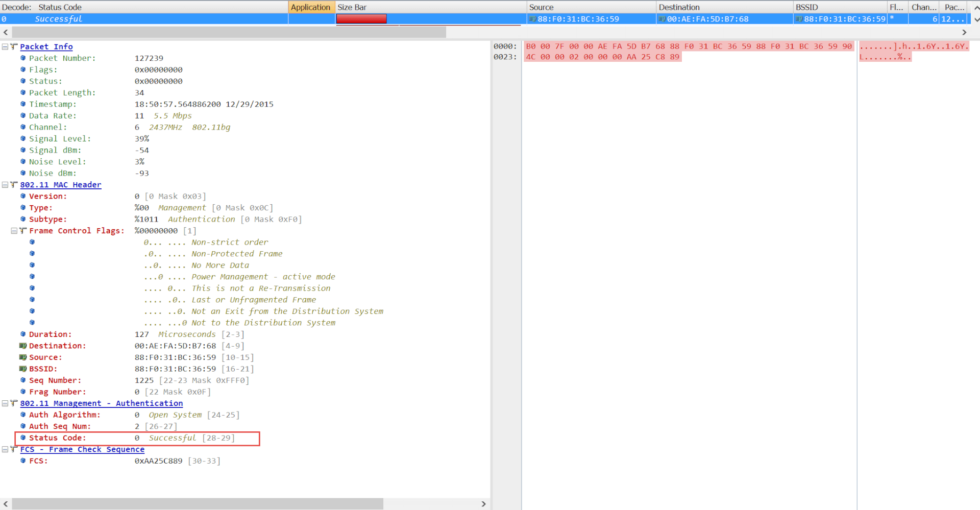
Task: Open the 802.11 Management - Authentication link
Action: click(101, 403)
